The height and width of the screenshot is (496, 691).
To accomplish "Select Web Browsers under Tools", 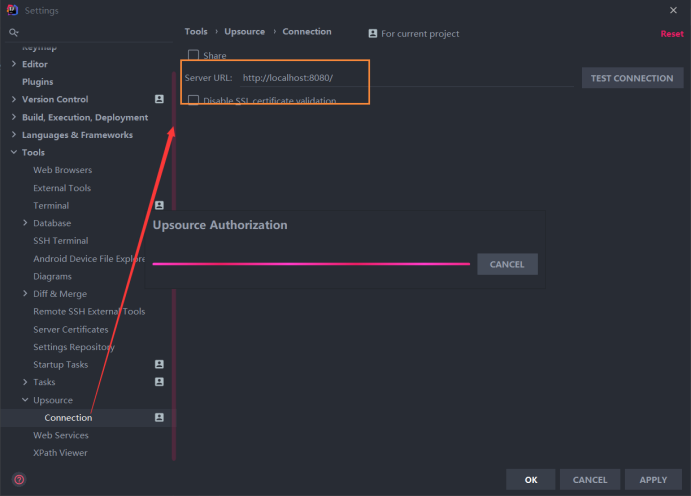I will [63, 170].
